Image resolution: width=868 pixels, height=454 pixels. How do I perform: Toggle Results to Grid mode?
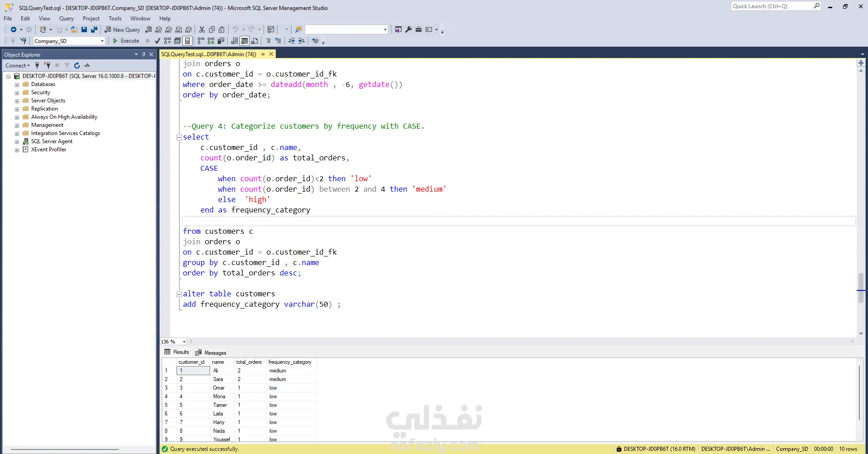(245, 41)
